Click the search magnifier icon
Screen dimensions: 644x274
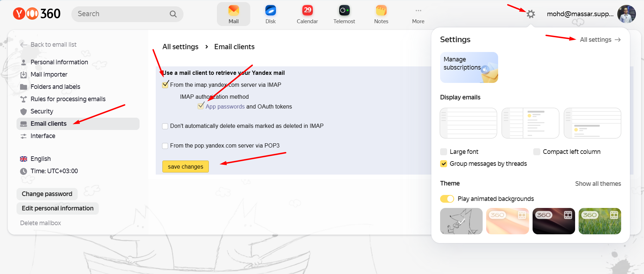173,14
